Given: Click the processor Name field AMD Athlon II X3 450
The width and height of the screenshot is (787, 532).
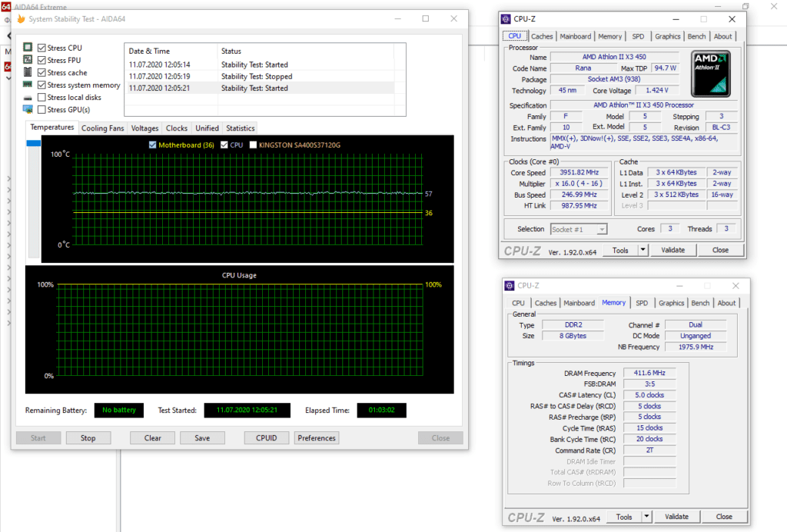Looking at the screenshot, I should pyautogui.click(x=614, y=57).
